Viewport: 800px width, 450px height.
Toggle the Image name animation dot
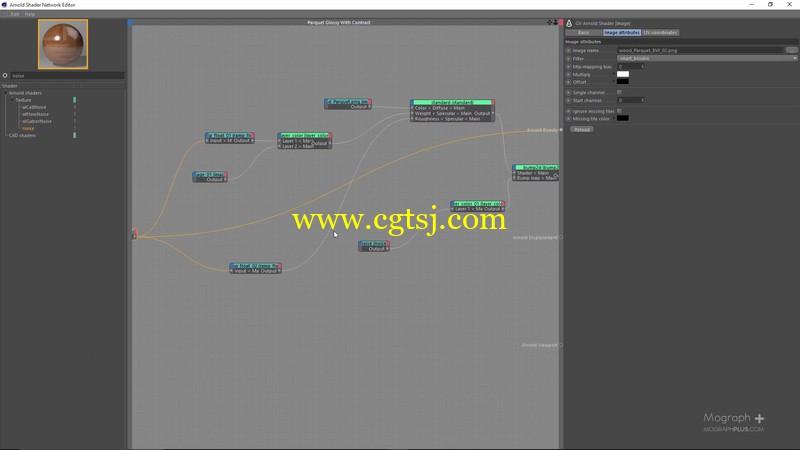coord(568,51)
